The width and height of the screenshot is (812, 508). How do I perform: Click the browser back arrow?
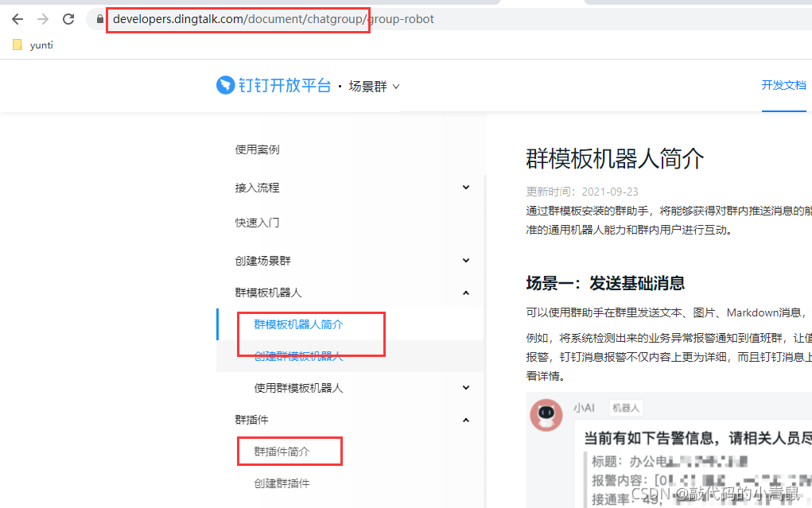[x=17, y=19]
